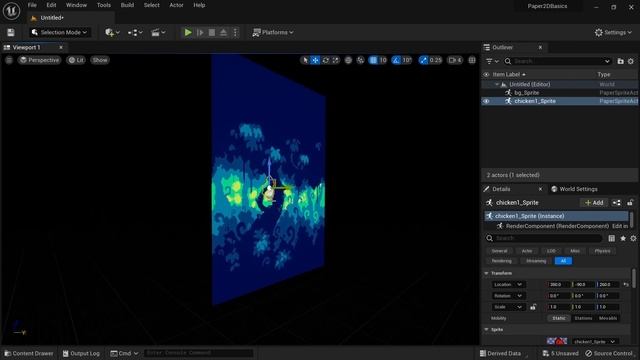Select RenderComponent in the component list
Viewport: 640px width, 360px height.
click(558, 226)
